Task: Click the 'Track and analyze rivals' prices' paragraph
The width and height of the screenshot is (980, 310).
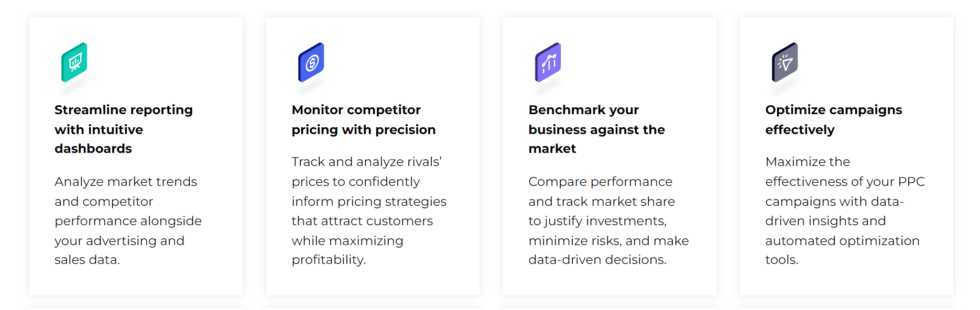Action: [369, 211]
